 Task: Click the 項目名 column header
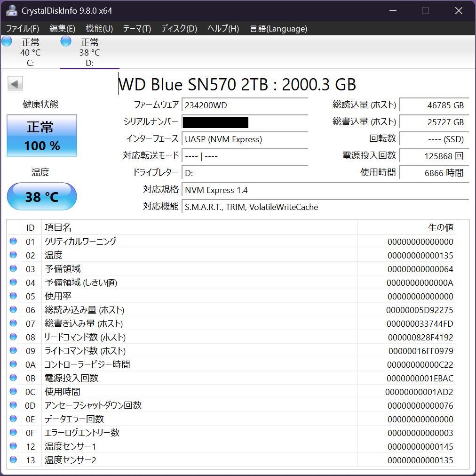point(199,227)
